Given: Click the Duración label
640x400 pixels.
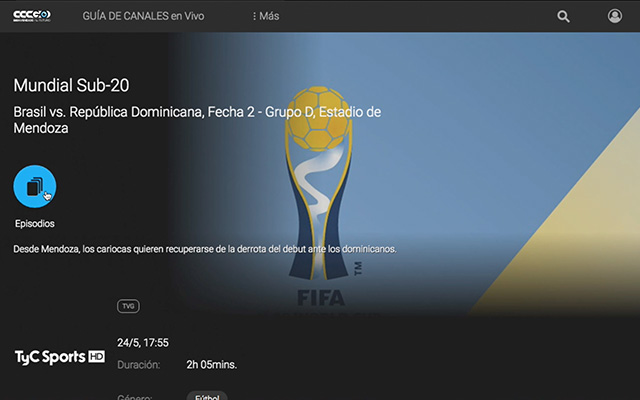Looking at the screenshot, I should pyautogui.click(x=139, y=364).
